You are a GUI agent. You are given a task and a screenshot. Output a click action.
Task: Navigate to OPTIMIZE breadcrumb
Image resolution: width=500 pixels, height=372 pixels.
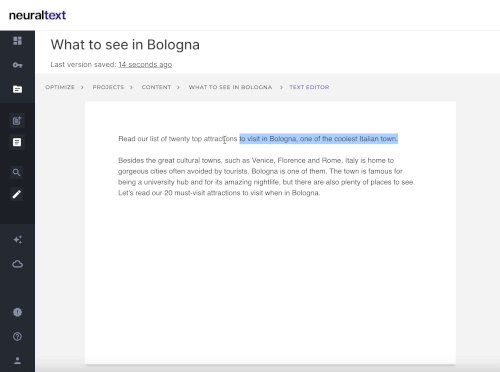click(x=60, y=87)
